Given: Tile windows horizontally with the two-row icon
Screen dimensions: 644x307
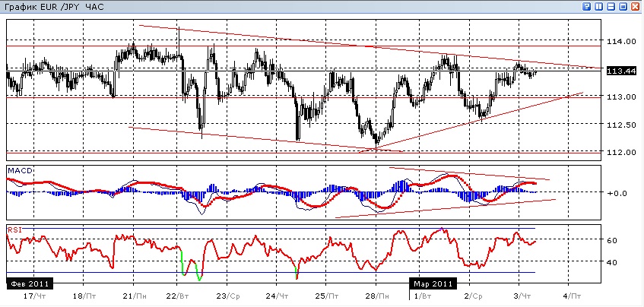Looking at the screenshot, I should pos(611,7).
